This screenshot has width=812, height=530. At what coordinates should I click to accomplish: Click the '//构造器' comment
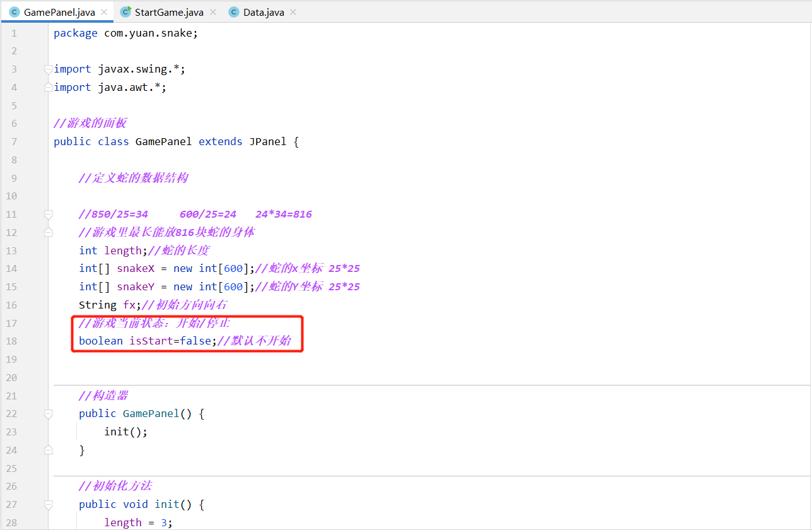103,396
